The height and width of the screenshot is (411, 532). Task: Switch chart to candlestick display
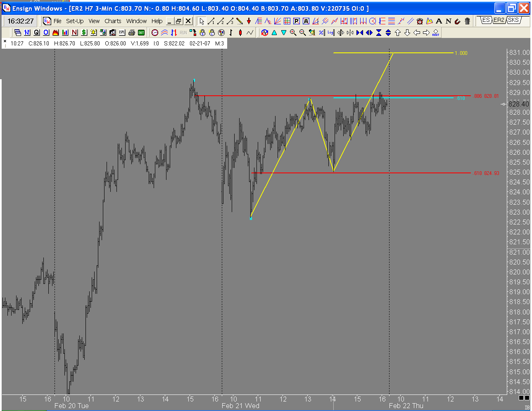(x=240, y=33)
